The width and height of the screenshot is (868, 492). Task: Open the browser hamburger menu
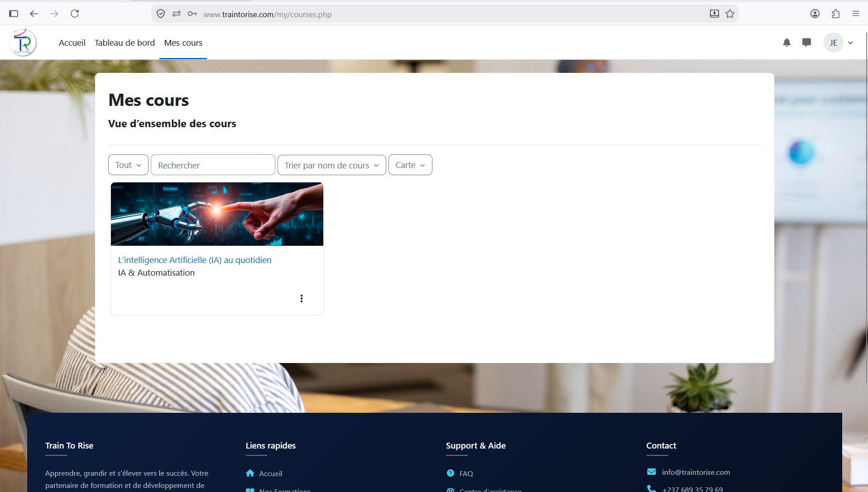[x=856, y=14]
